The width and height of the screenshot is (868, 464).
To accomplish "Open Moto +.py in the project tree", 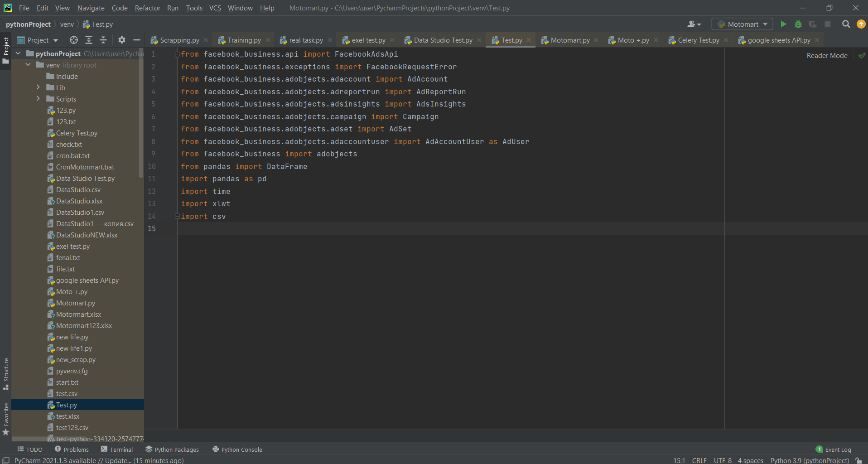I will click(x=72, y=292).
